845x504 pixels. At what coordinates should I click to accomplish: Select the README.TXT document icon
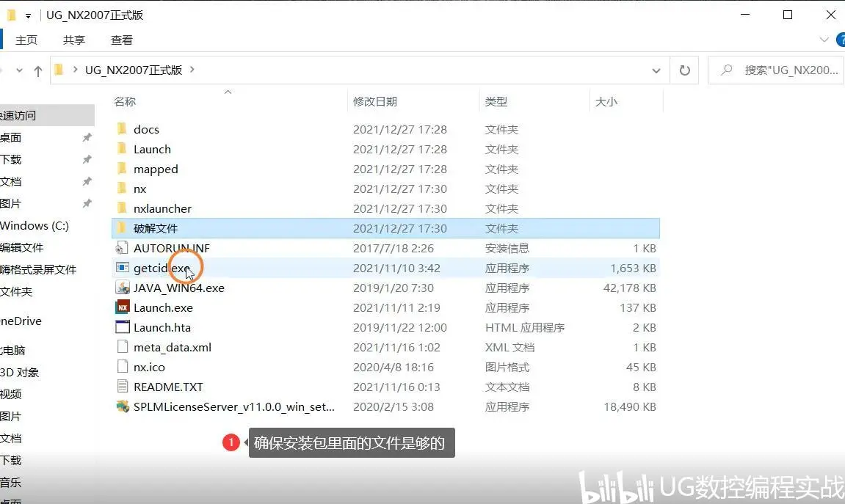(123, 387)
